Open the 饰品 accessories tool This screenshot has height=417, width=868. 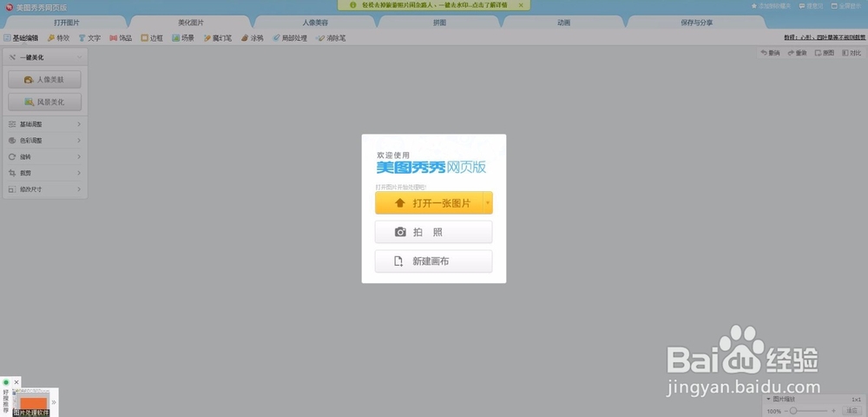[121, 38]
